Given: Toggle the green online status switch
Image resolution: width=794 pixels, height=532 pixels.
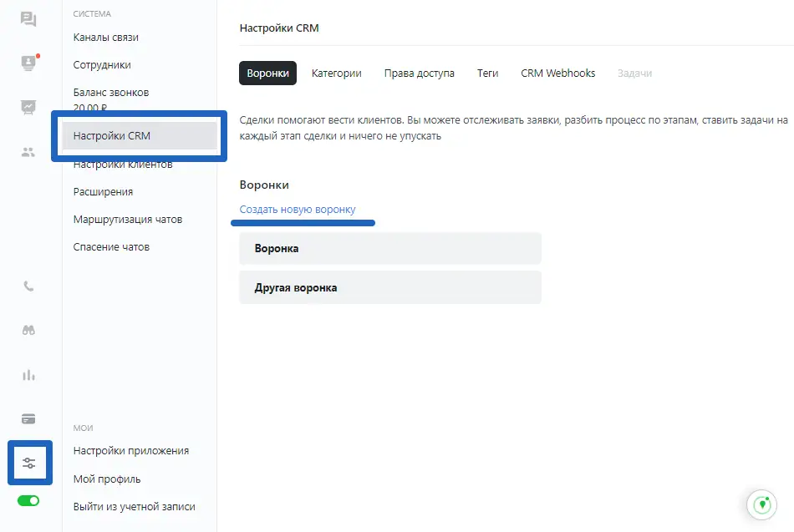Looking at the screenshot, I should (28, 501).
